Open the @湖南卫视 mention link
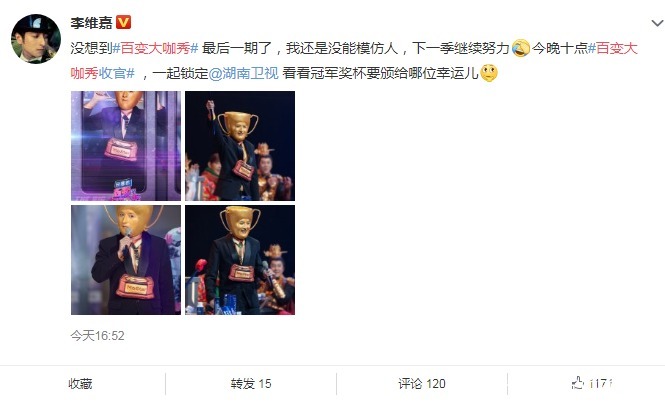Screen dimensions: 665x402 click(x=244, y=73)
